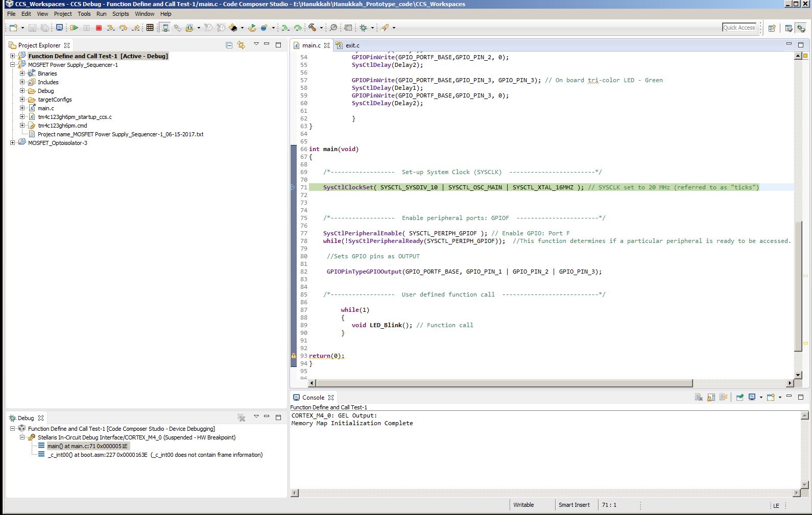Image resolution: width=812 pixels, height=515 pixels.
Task: Click the green Resume debug button
Action: 74,28
